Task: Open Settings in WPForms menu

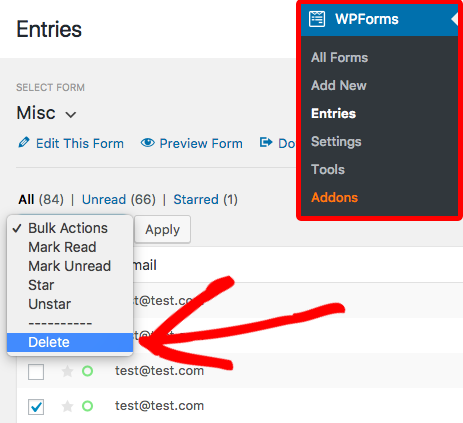Action: point(336,142)
